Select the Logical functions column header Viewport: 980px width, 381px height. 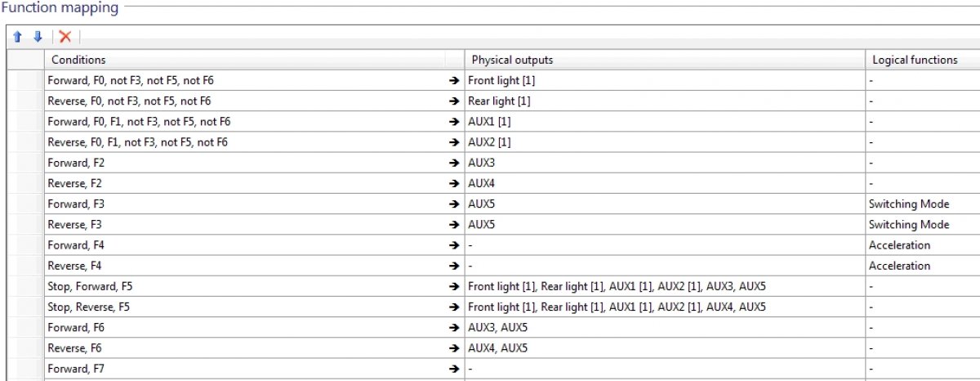923,60
